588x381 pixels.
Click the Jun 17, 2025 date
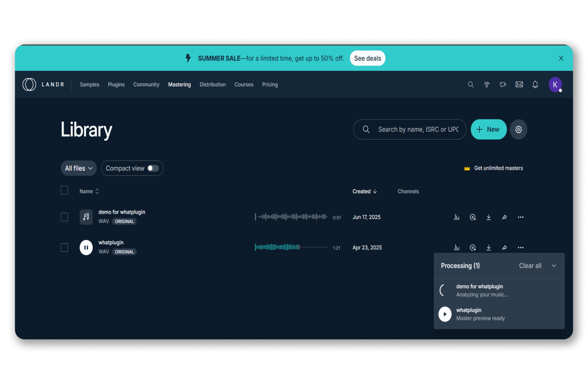click(367, 217)
